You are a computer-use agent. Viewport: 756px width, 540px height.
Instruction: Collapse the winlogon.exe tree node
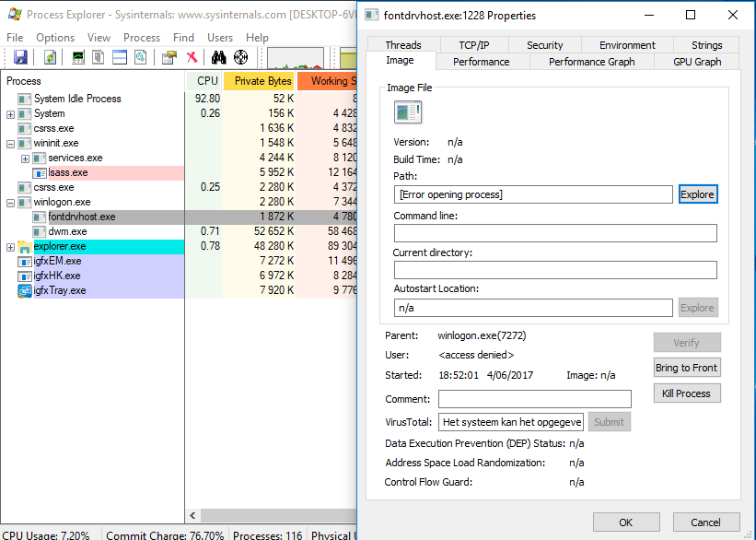[x=11, y=203]
